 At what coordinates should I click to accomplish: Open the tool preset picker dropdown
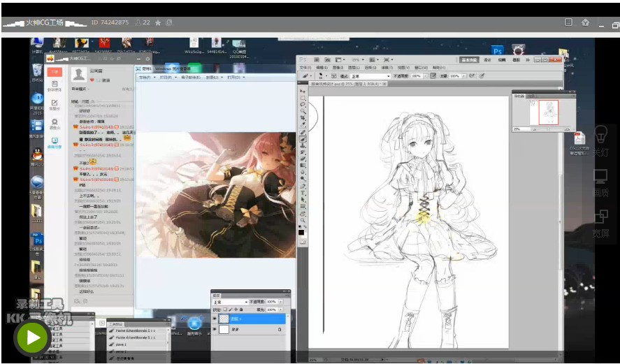(x=311, y=76)
